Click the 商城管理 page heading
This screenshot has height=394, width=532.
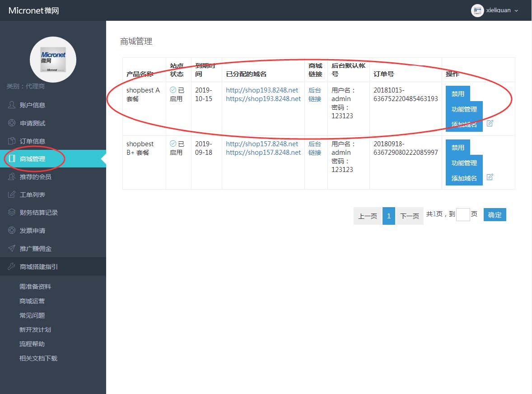(x=136, y=42)
